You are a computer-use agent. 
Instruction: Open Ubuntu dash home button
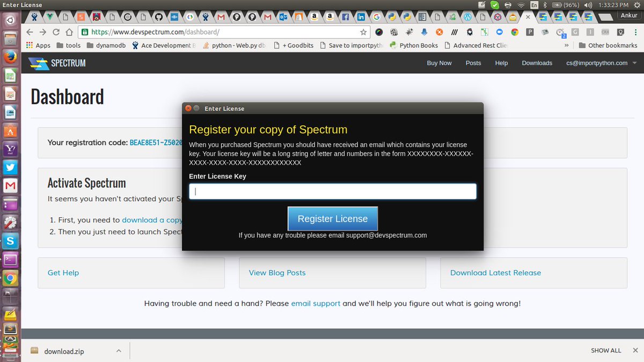click(10, 21)
